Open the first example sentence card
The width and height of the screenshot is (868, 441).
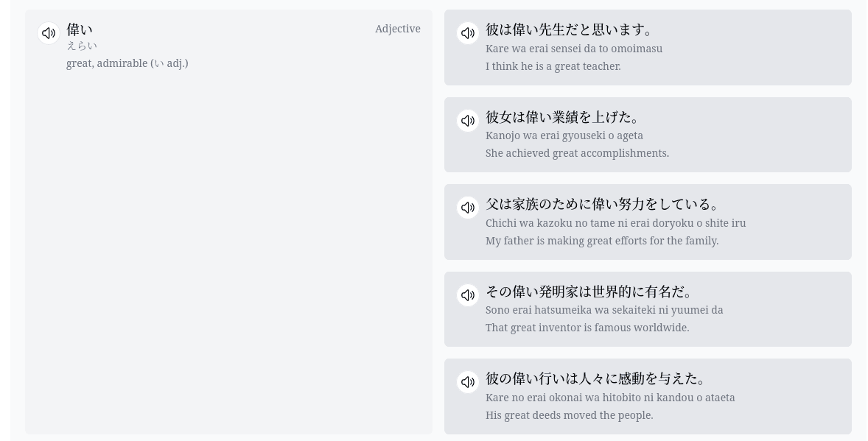pyautogui.click(x=648, y=48)
